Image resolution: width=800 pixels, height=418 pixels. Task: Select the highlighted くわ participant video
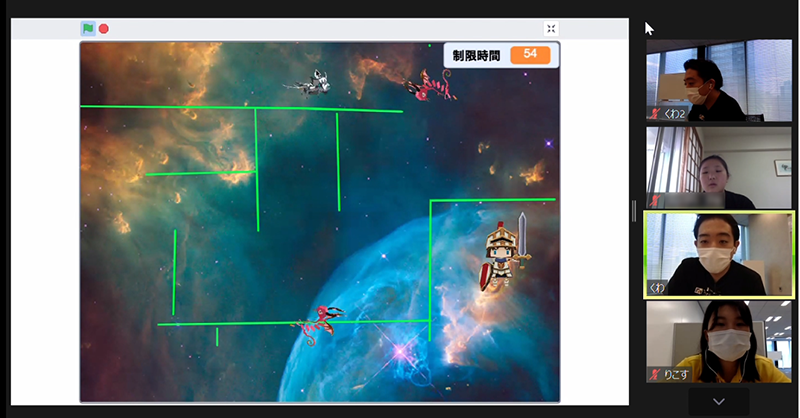719,254
